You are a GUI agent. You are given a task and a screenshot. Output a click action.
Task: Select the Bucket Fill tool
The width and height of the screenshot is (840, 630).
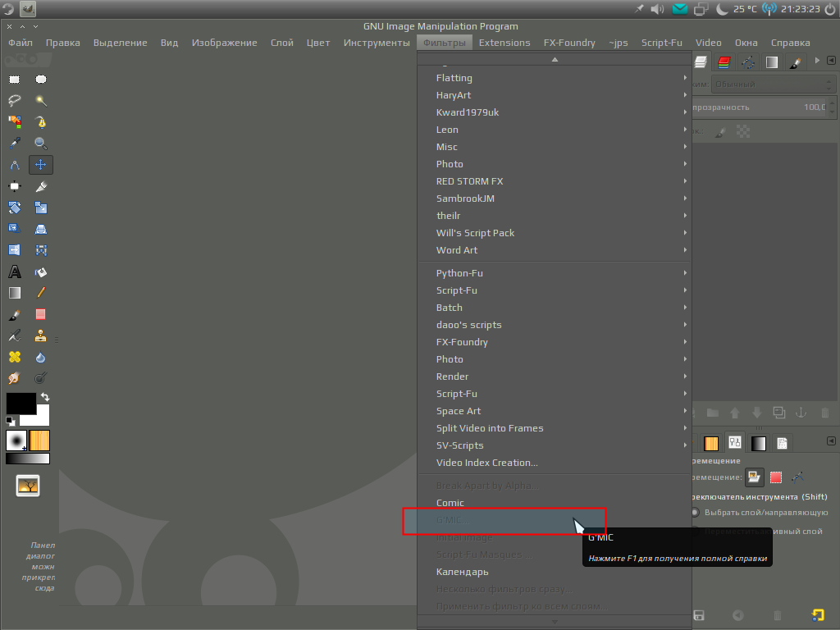[x=41, y=272]
